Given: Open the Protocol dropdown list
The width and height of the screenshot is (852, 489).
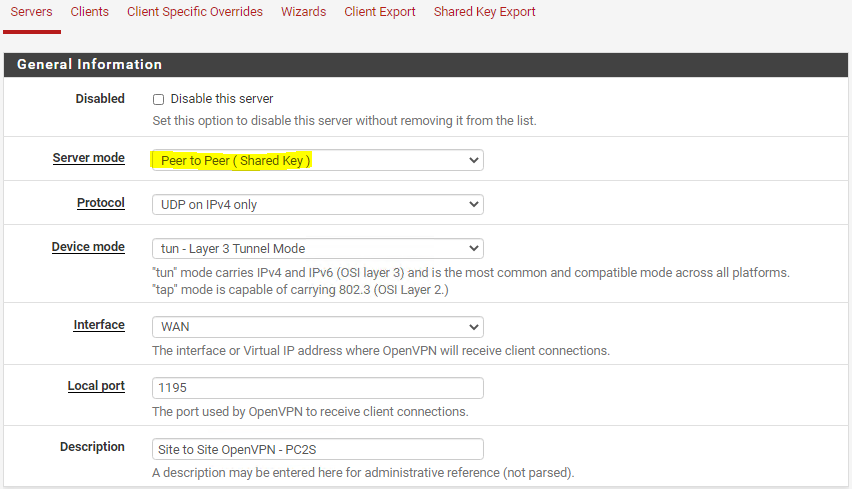Looking at the screenshot, I should coord(318,205).
